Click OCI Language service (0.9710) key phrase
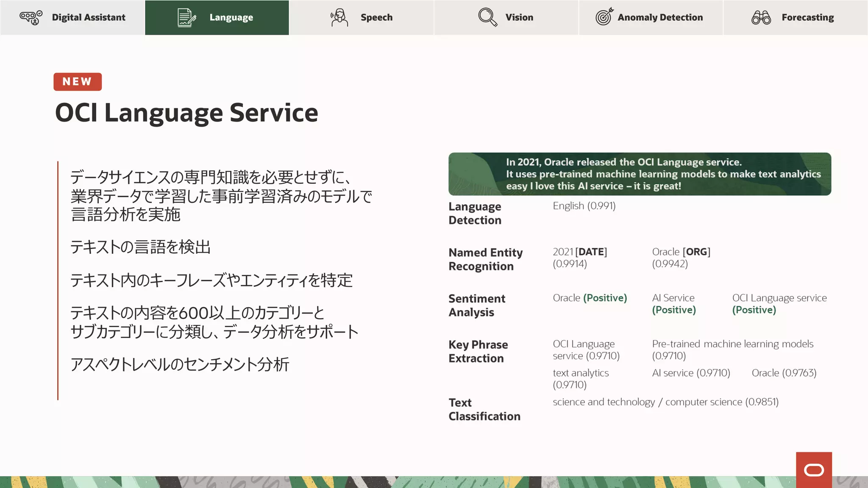Screen dimensions: 868x488 586,350
